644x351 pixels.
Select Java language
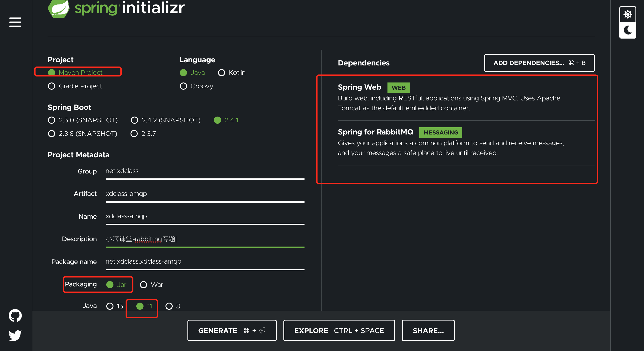pos(192,72)
